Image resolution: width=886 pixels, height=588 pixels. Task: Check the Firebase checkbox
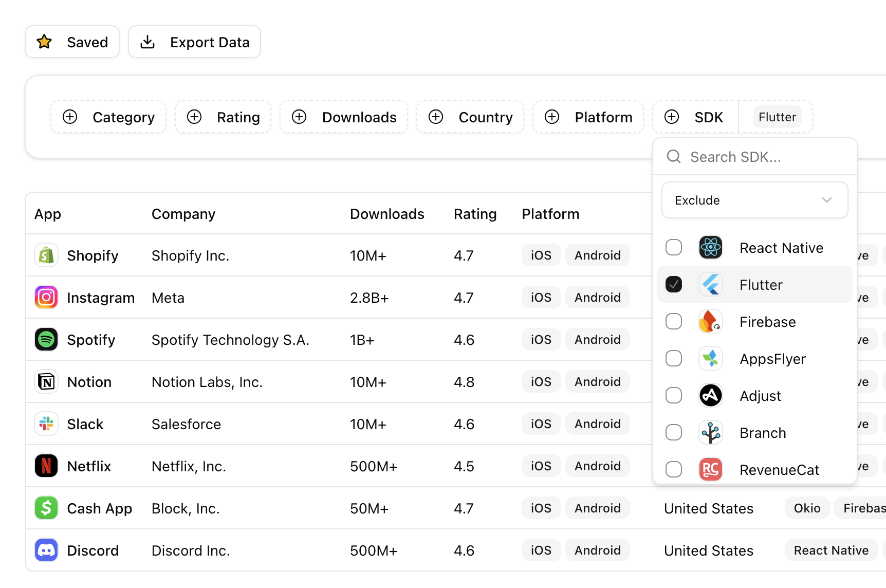tap(674, 321)
